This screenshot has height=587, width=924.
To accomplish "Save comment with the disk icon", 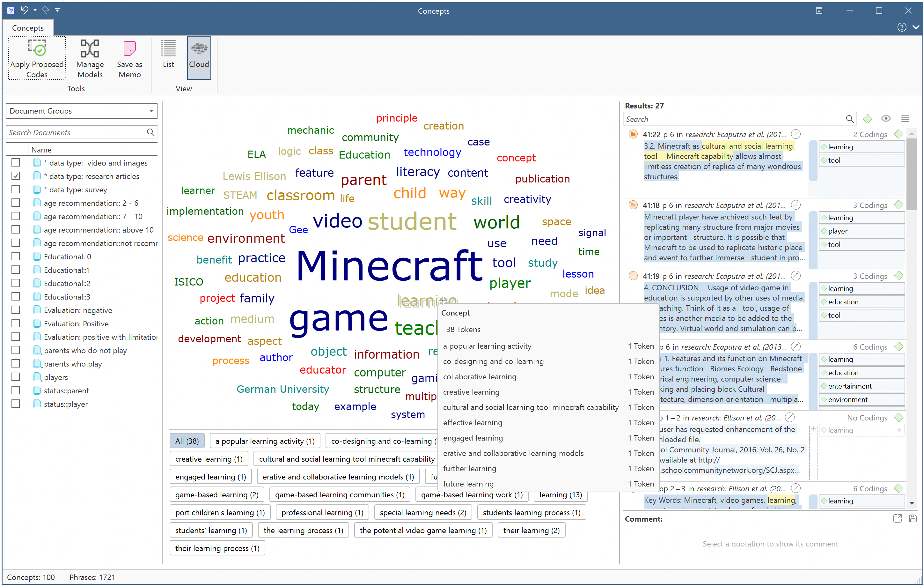I will coord(913,519).
